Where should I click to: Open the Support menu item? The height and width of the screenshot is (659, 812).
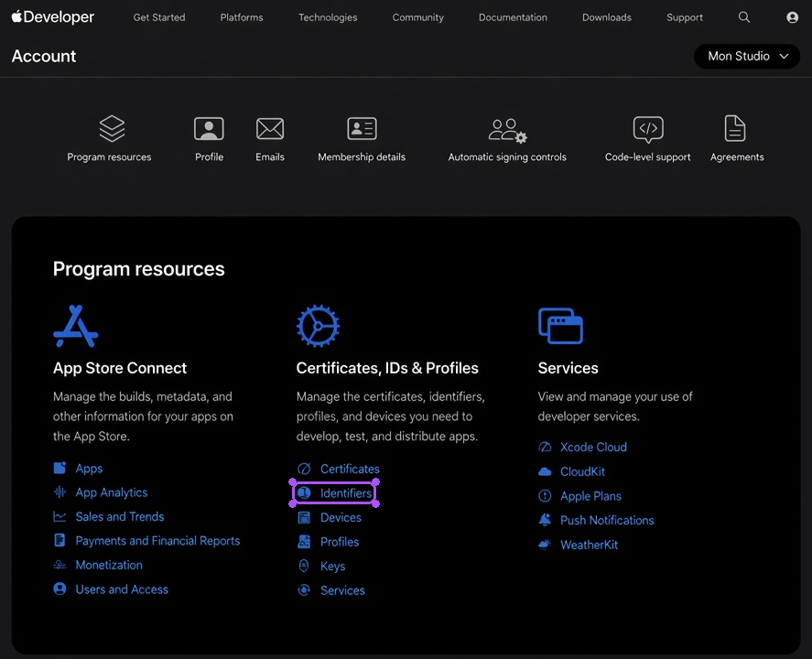(684, 17)
